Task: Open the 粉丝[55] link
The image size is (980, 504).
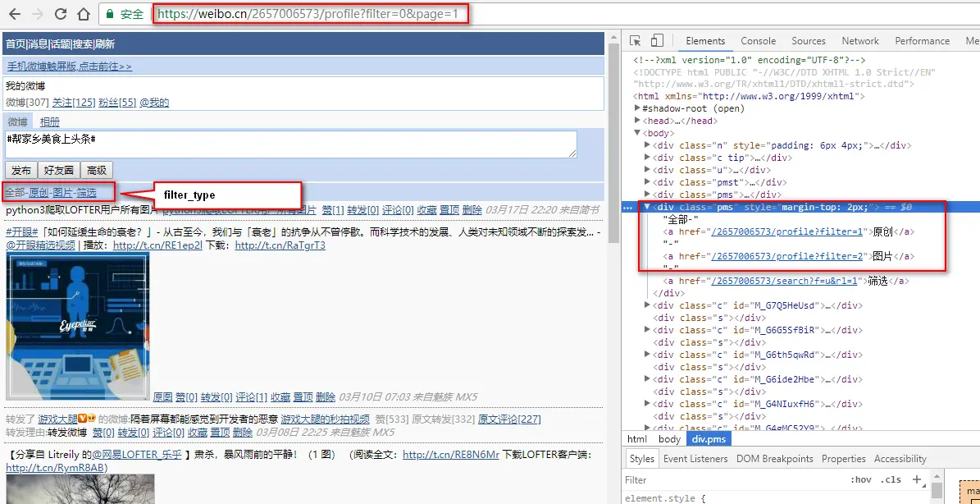Action: 117,103
